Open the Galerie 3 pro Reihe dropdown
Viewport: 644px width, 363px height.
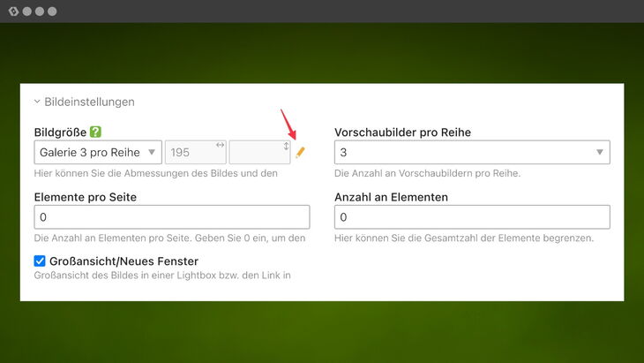click(98, 153)
